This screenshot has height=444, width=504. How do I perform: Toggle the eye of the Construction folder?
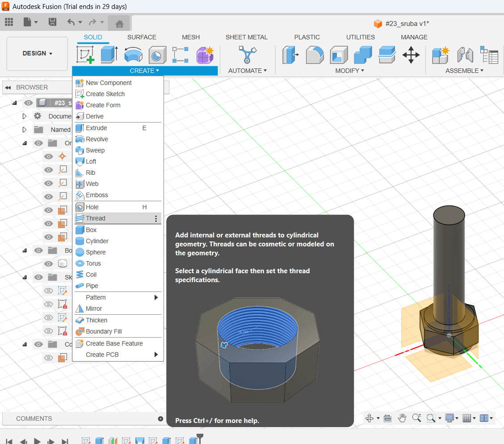38,344
